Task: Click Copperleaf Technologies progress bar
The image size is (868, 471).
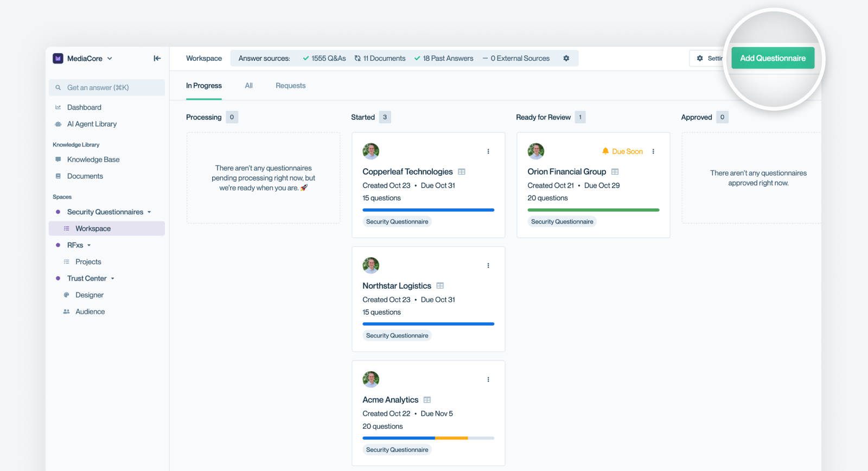Action: 428,210
